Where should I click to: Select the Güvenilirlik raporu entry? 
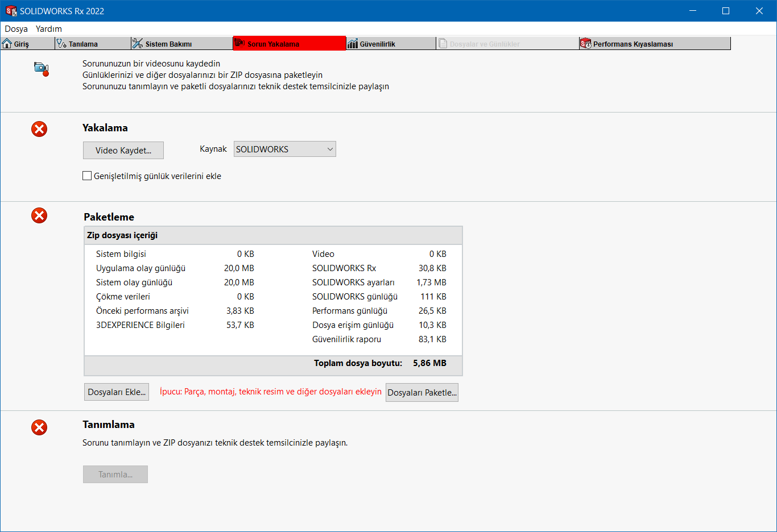379,339
